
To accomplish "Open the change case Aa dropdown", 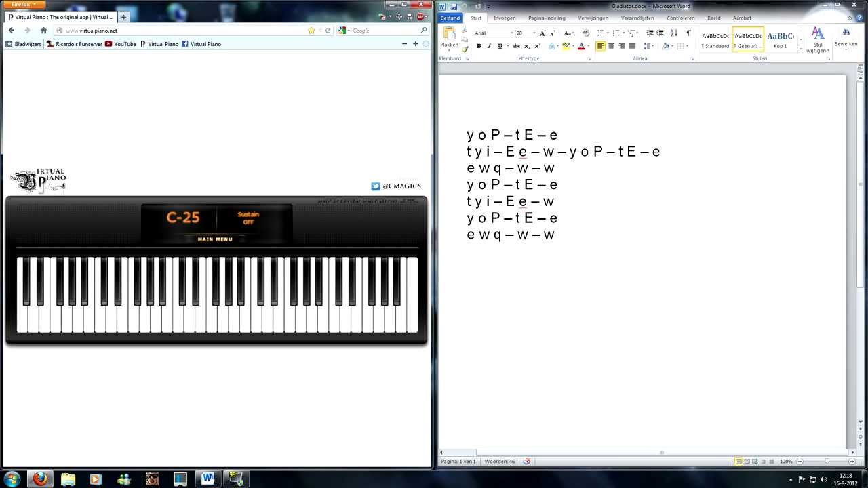I will pyautogui.click(x=568, y=33).
